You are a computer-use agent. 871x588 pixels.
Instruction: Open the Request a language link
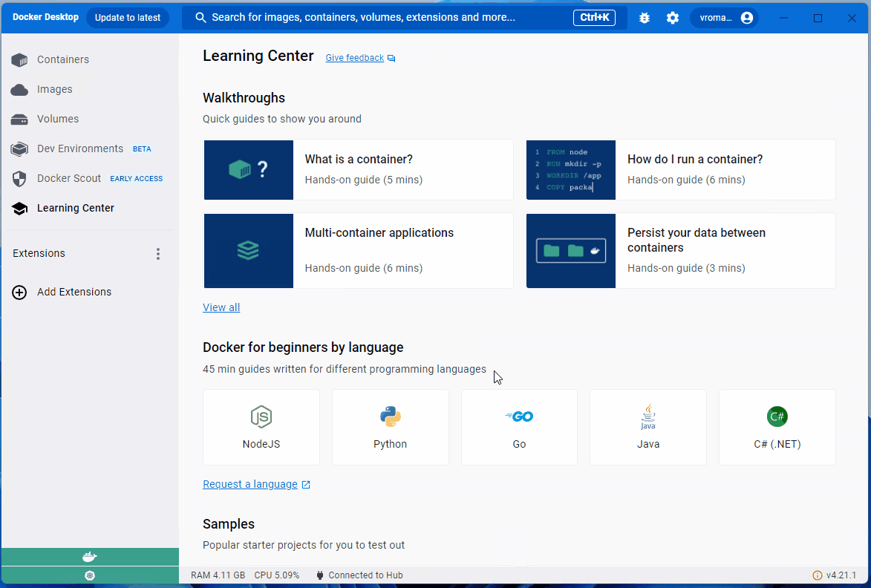tap(250, 484)
